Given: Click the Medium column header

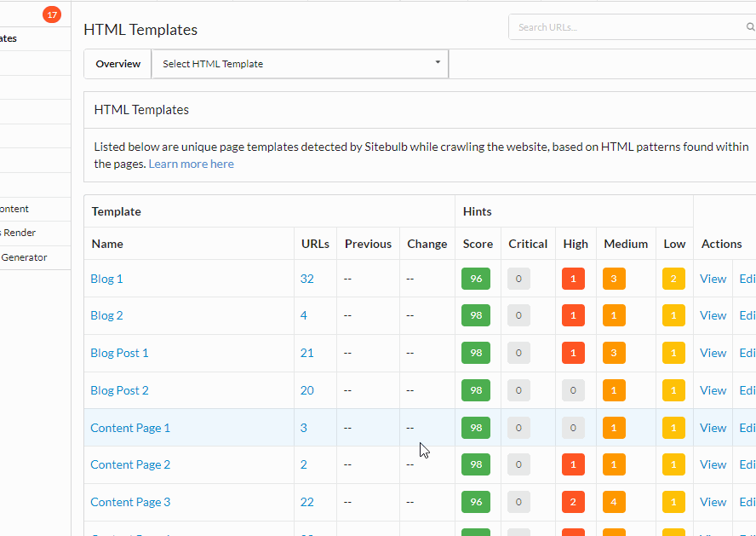Looking at the screenshot, I should coord(626,244).
